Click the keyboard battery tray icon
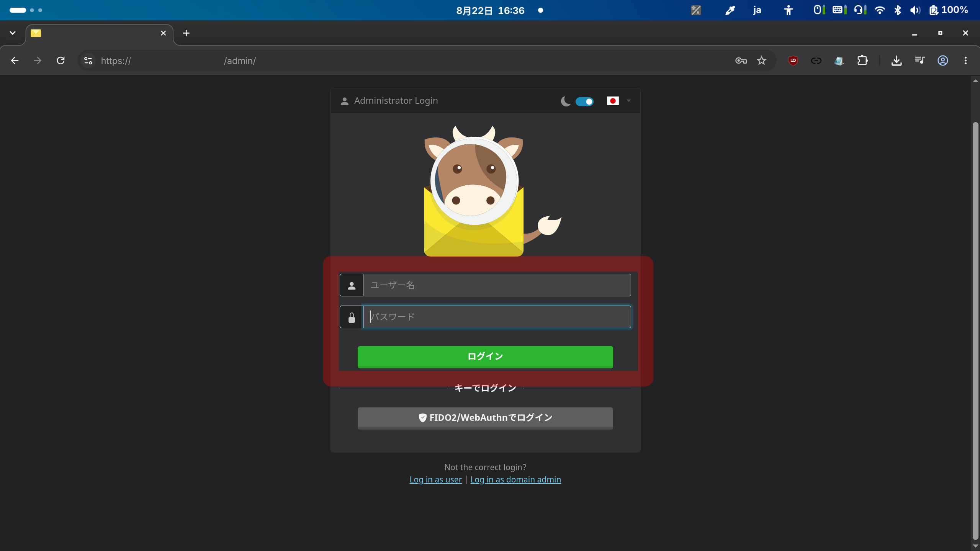 click(839, 10)
